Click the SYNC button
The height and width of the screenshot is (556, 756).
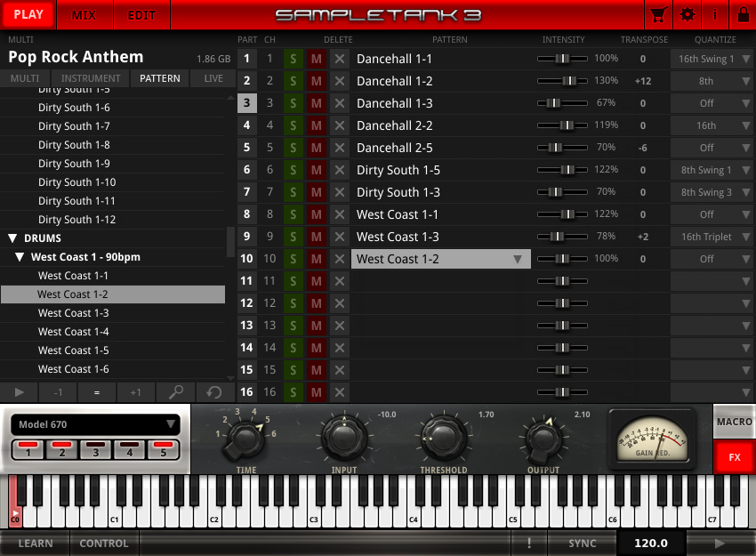click(x=583, y=543)
